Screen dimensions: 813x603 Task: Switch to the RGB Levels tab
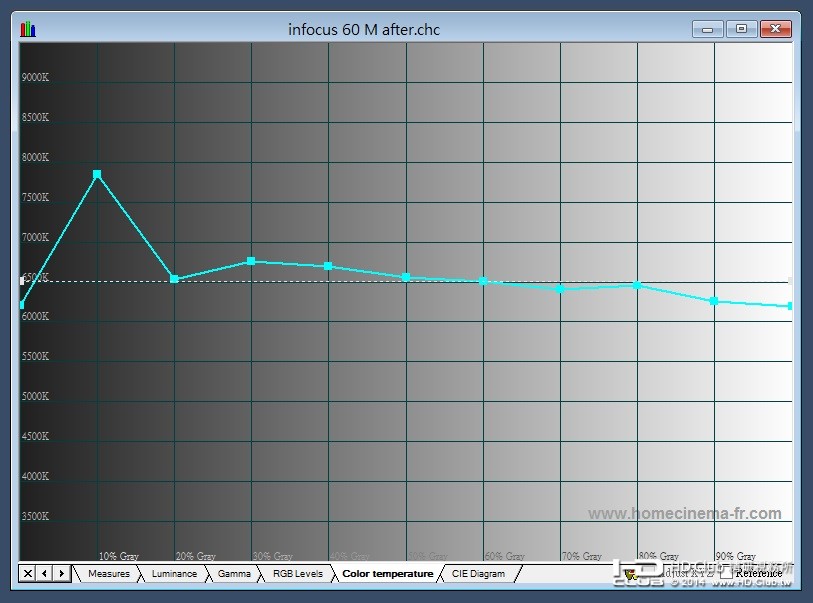coord(298,573)
